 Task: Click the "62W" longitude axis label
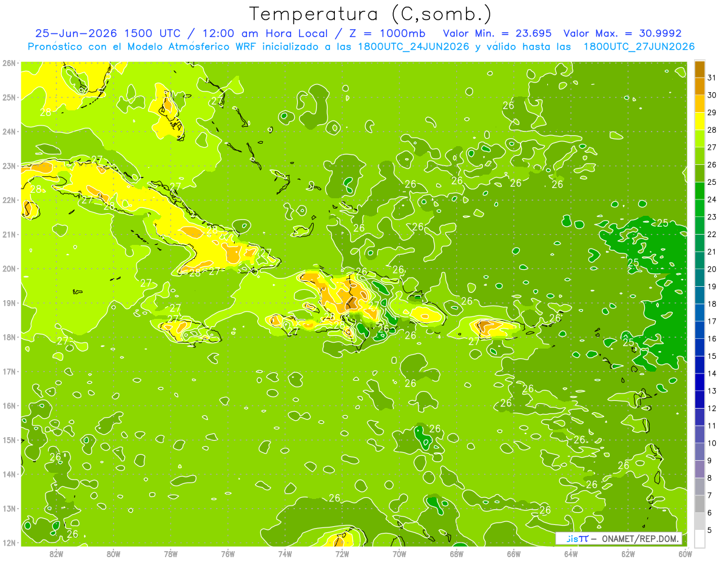click(x=628, y=554)
